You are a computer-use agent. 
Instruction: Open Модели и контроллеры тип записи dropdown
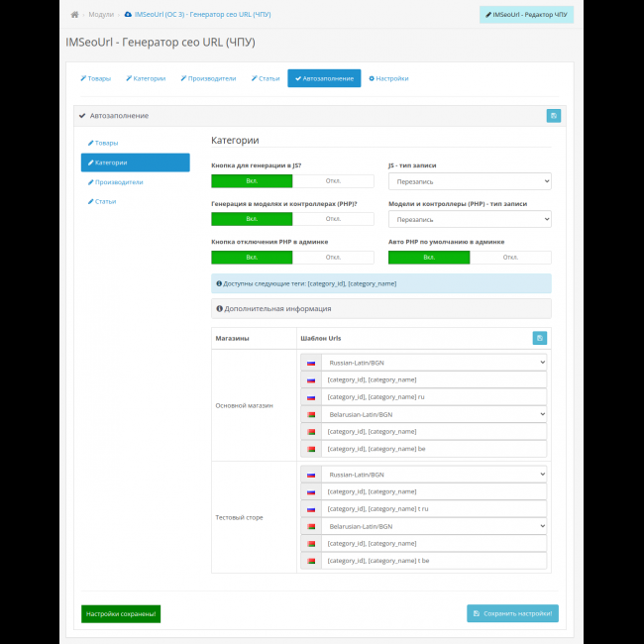click(470, 219)
